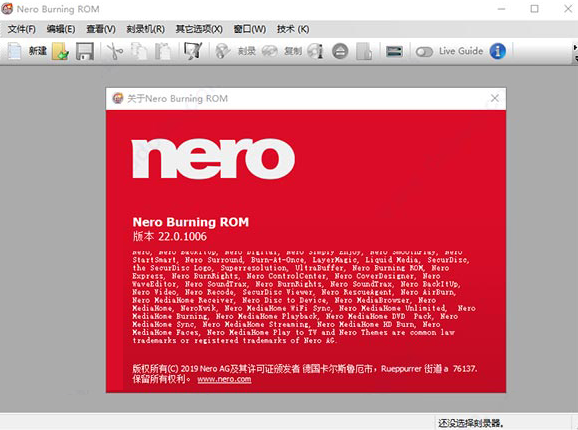This screenshot has height=430, width=578.
Task: Open the 窗口(W) menu
Action: click(250, 29)
